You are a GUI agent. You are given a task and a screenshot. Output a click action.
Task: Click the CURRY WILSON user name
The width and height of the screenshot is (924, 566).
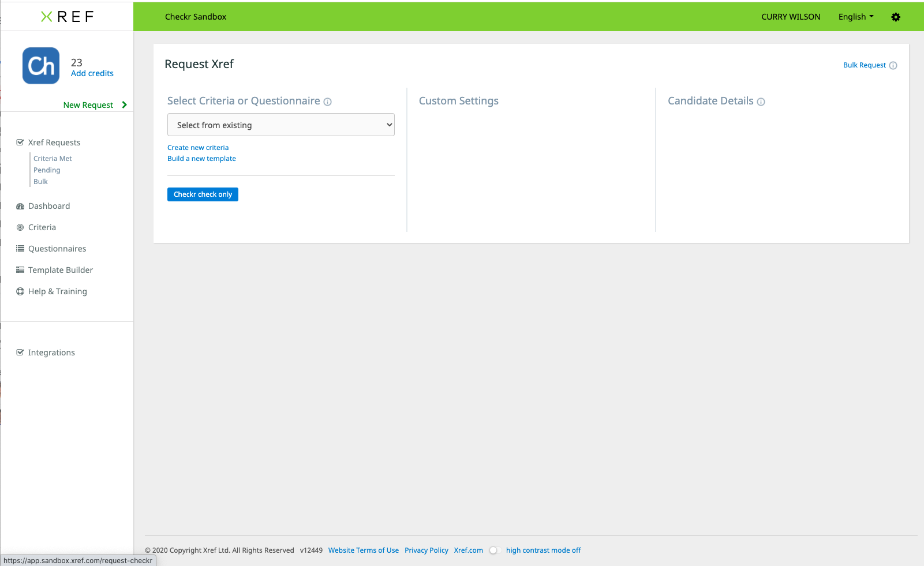791,17
